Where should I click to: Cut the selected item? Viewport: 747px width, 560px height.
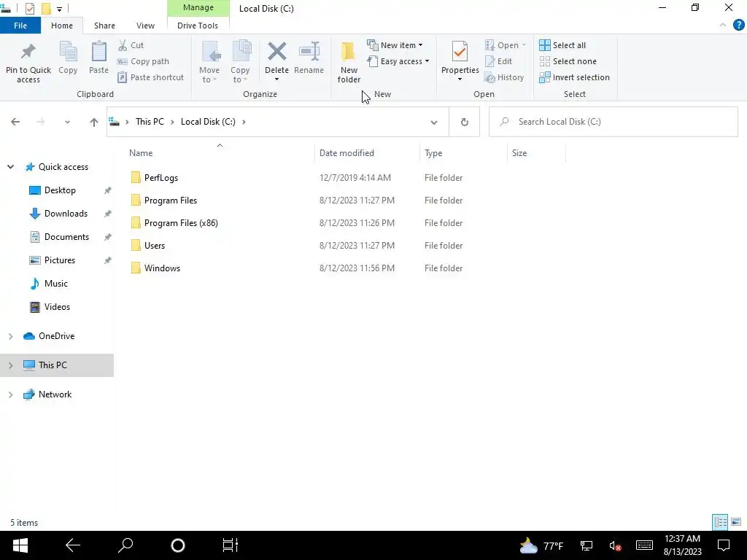click(x=131, y=45)
